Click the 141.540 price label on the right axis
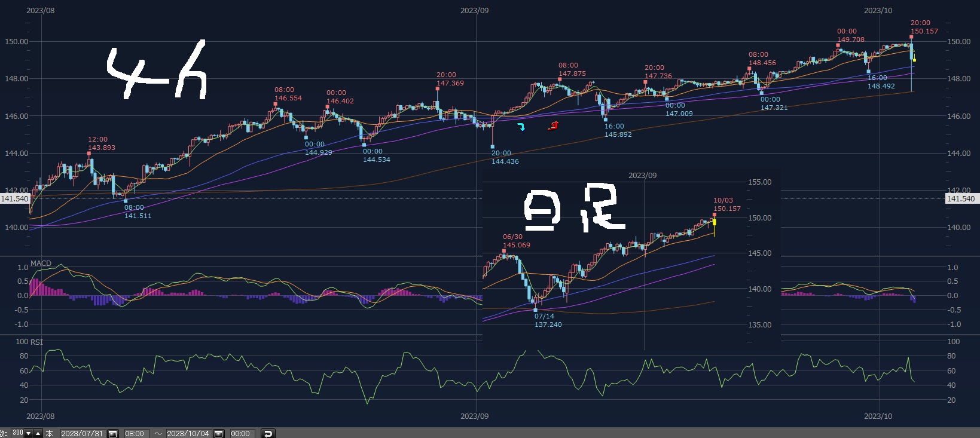980x438 pixels. pyautogui.click(x=960, y=199)
